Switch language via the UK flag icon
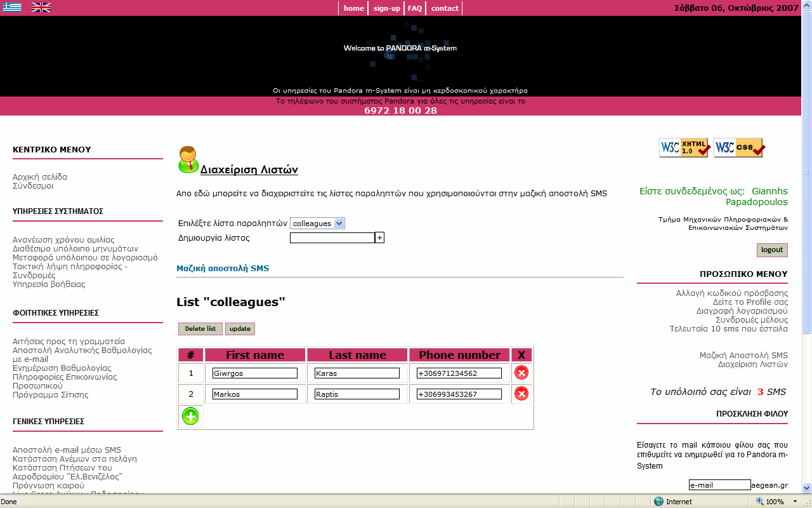This screenshot has width=812, height=508. pos(41,8)
